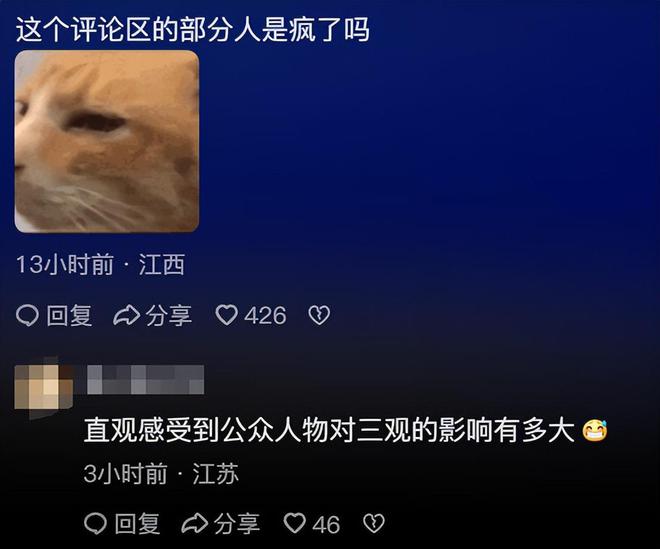Click the 3小时前 · 江苏 timestamp
This screenshot has width=660, height=549.
[x=161, y=474]
